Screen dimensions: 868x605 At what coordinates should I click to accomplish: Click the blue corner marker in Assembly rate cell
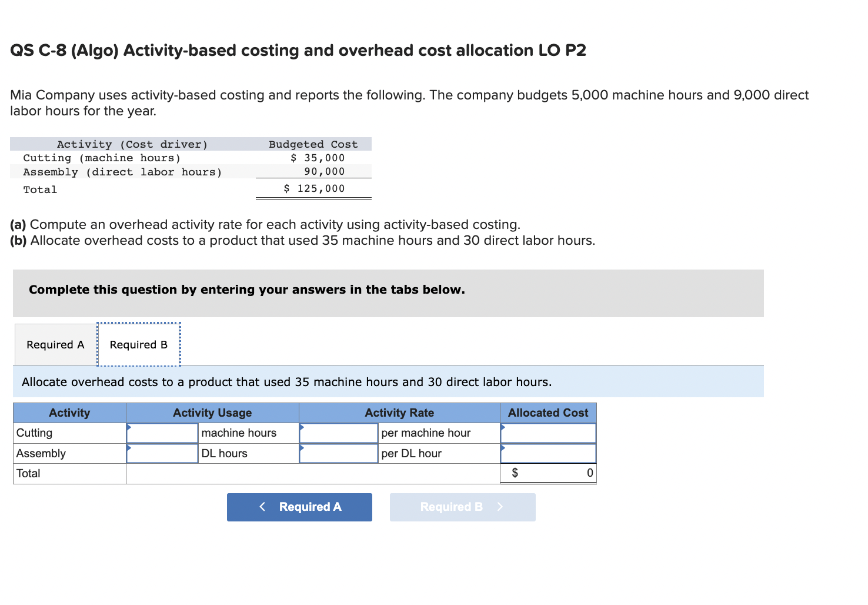302,447
